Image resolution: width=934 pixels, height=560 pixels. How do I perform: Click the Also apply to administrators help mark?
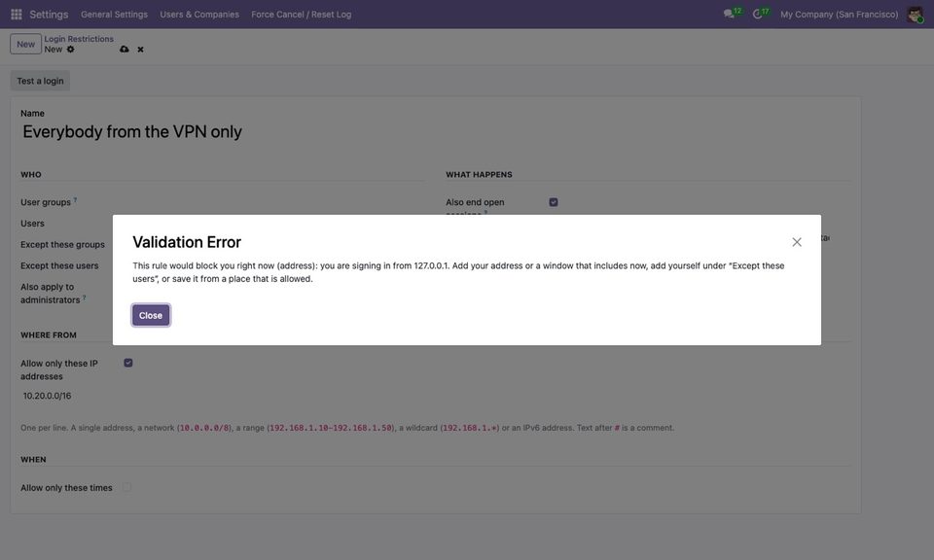click(84, 297)
